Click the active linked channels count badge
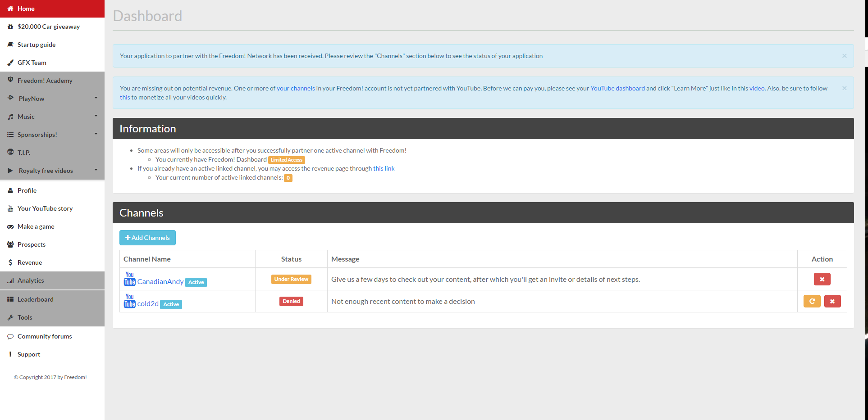Viewport: 868px width, 420px height. (x=288, y=178)
